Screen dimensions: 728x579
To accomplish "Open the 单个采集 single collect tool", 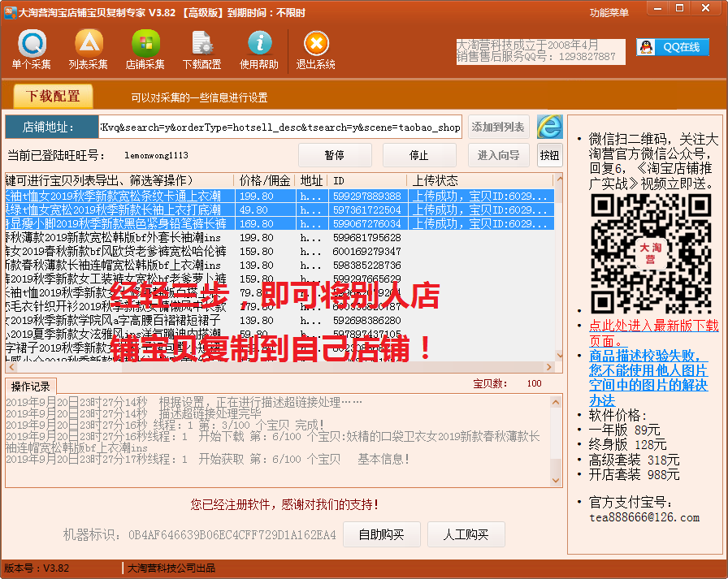I will [x=32, y=50].
